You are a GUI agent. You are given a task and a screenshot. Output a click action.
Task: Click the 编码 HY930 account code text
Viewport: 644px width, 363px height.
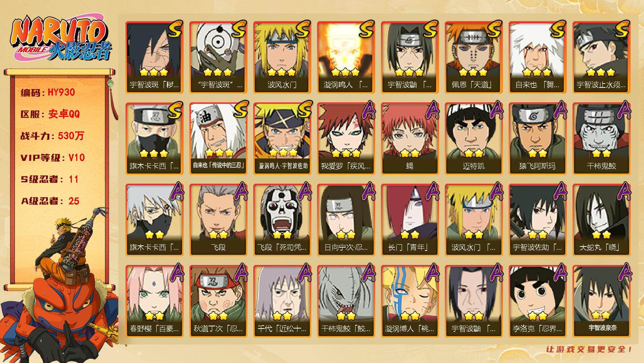[48, 92]
